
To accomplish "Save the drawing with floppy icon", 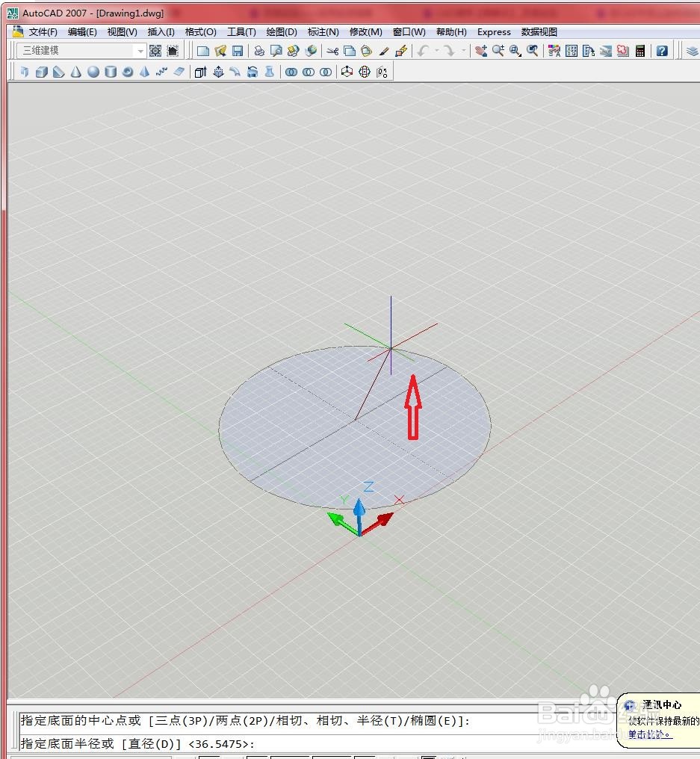I will [238, 51].
